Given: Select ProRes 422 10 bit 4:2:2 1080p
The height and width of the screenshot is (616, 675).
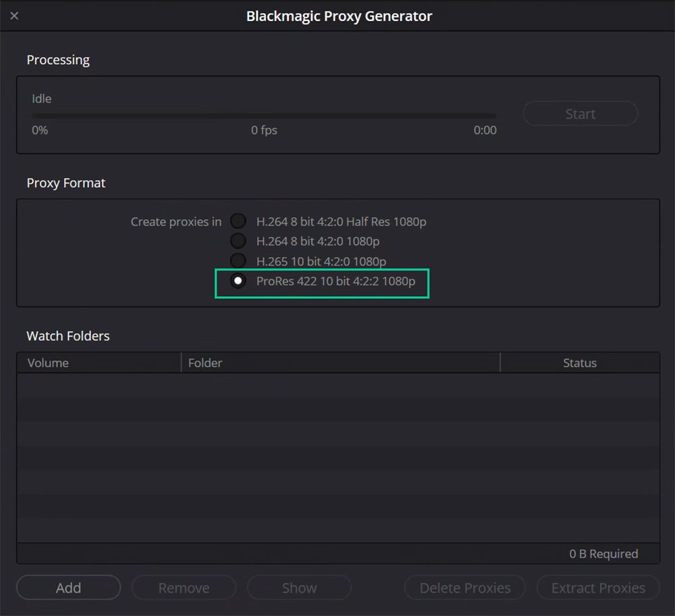Looking at the screenshot, I should coord(238,281).
